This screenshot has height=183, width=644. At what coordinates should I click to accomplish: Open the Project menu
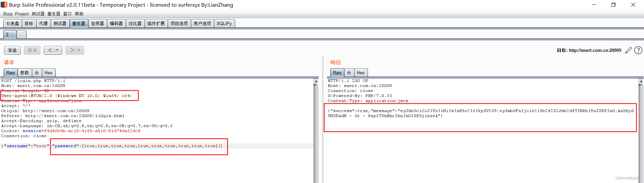22,14
